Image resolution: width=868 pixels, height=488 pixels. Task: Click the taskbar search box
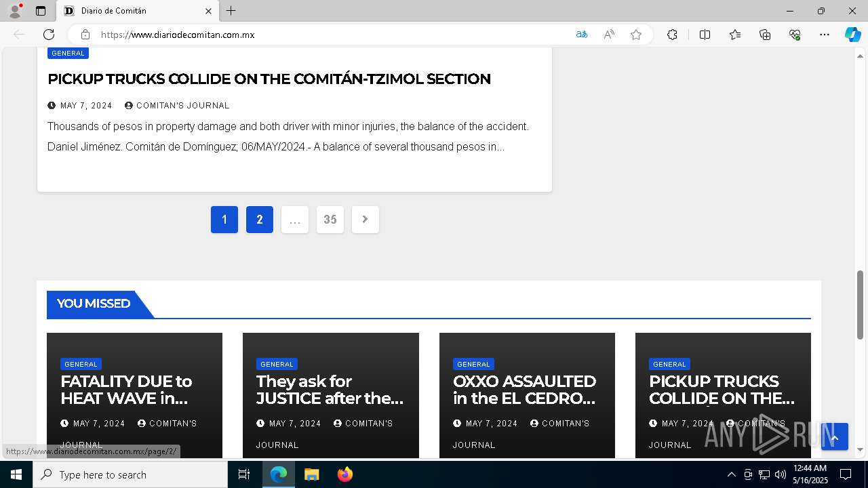pyautogui.click(x=130, y=474)
